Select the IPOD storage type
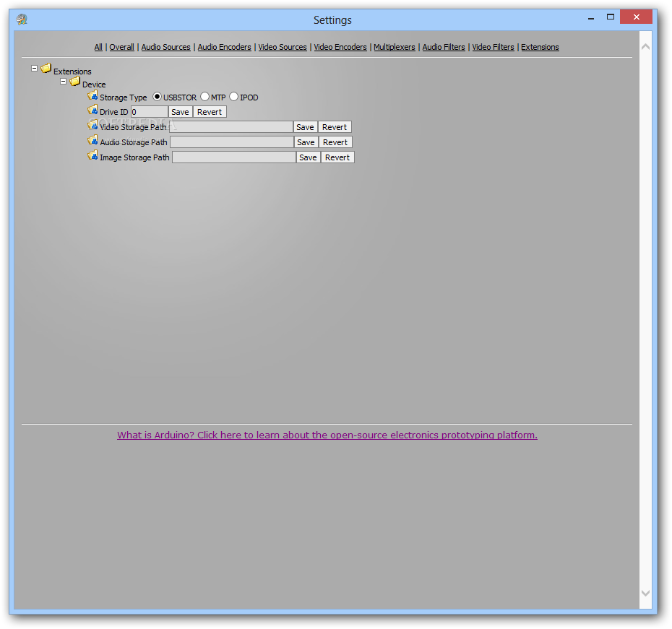 [x=233, y=97]
